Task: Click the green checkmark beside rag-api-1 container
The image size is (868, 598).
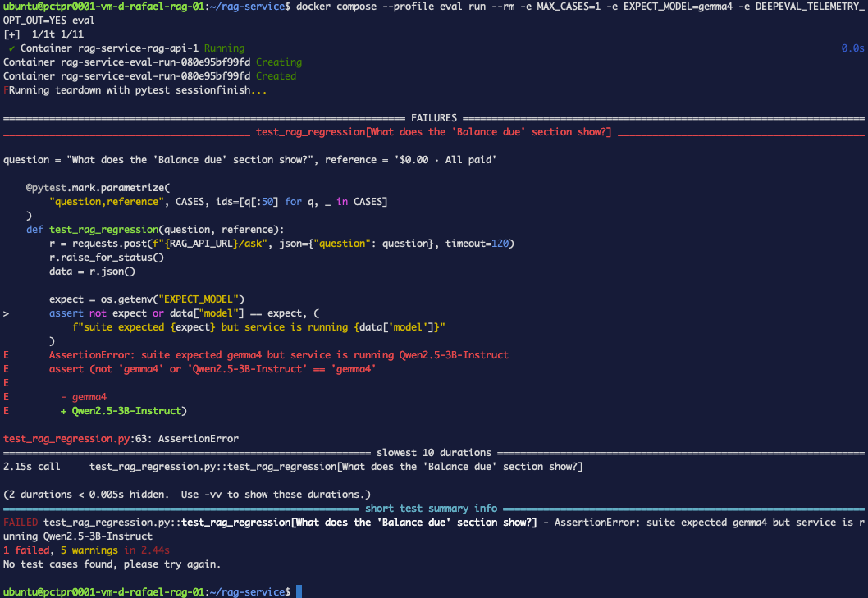Action: click(x=11, y=48)
